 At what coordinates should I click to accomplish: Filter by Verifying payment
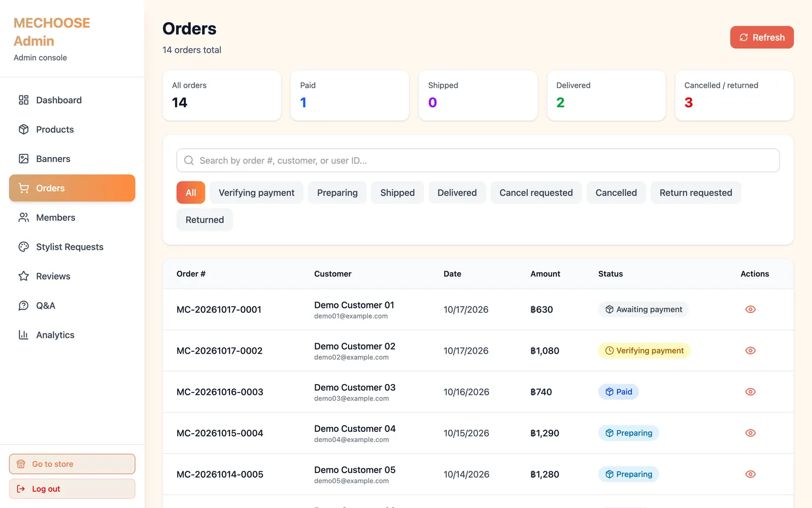(x=256, y=193)
